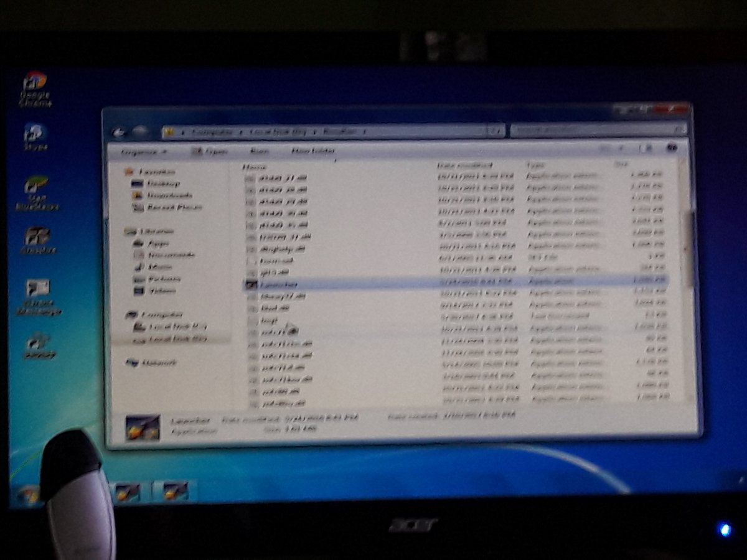The height and width of the screenshot is (560, 747).
Task: Select Desktop under Favorites
Action: (x=156, y=184)
